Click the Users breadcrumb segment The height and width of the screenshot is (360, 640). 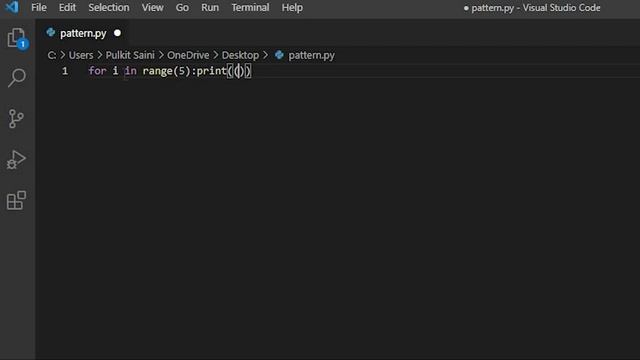pos(81,55)
